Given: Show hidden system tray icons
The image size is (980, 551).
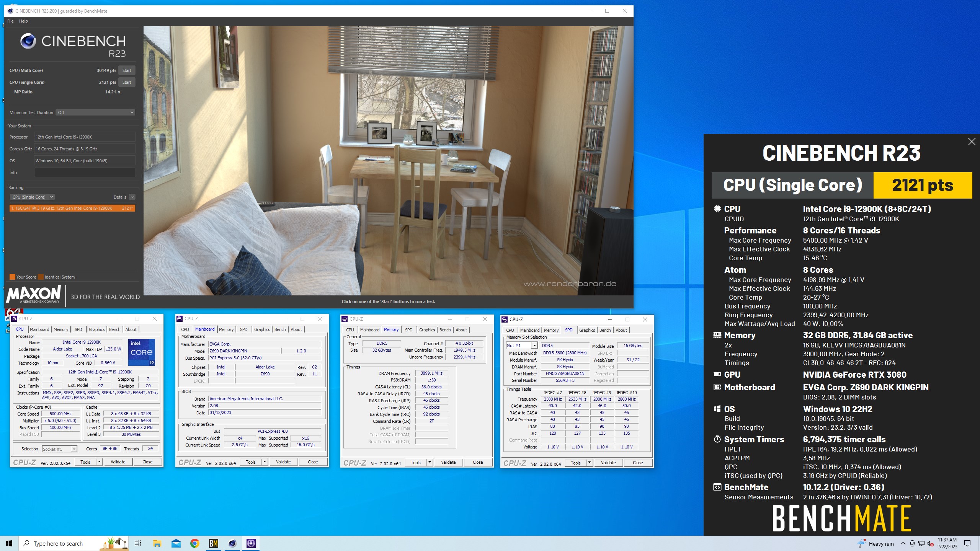Looking at the screenshot, I should [903, 543].
